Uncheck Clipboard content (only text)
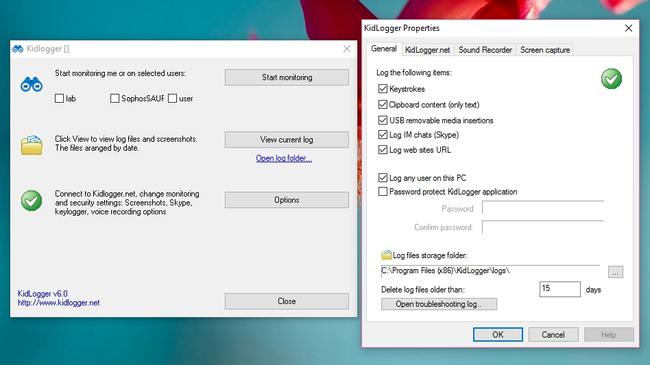650x365 pixels. (x=383, y=105)
